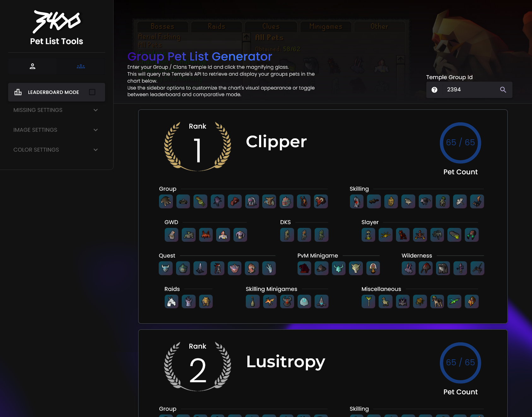Click the orange dagannoth pet under Clipper's DKS
The image size is (532, 417).
(304, 235)
